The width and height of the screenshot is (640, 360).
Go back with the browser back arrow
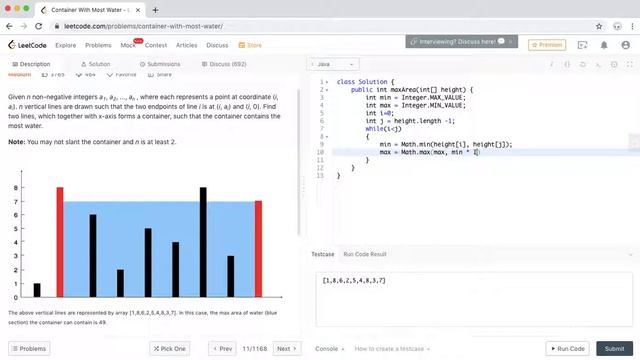(x=9, y=26)
